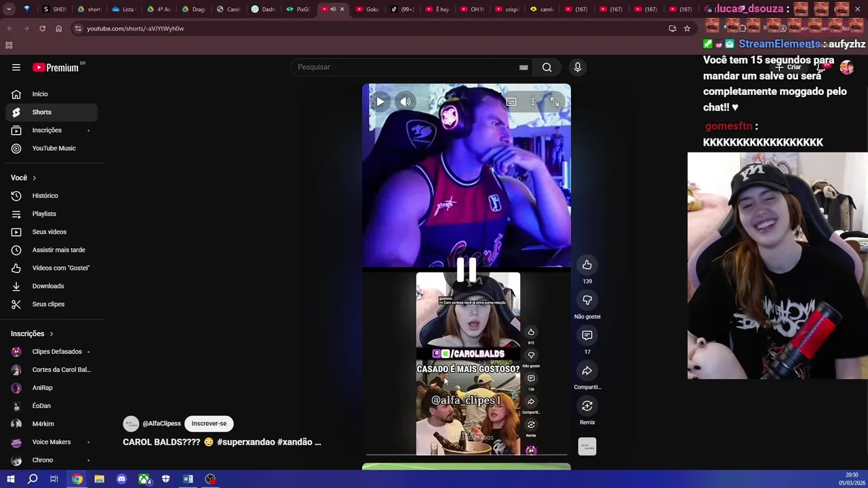Bookmark the page with the star icon

687,28
